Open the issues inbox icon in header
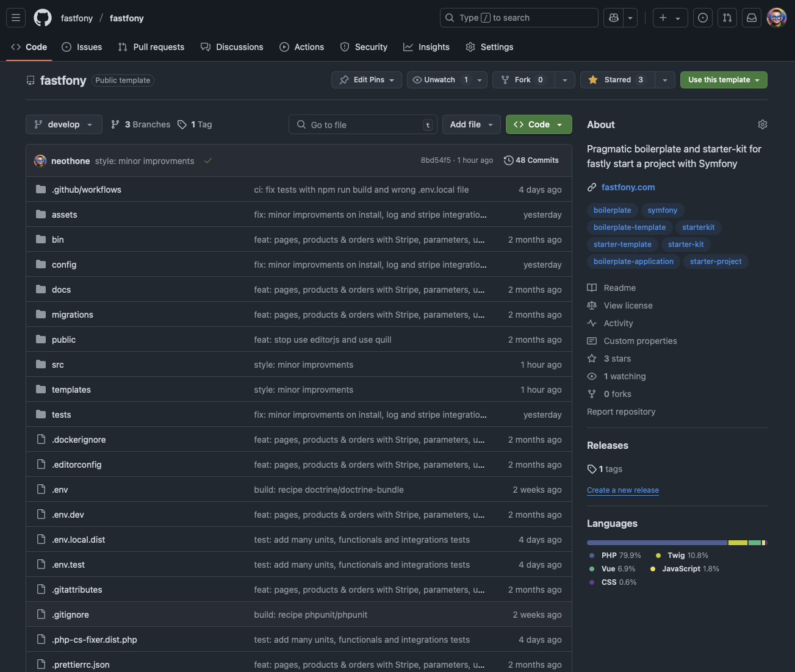The height and width of the screenshot is (672, 795). [x=703, y=18]
